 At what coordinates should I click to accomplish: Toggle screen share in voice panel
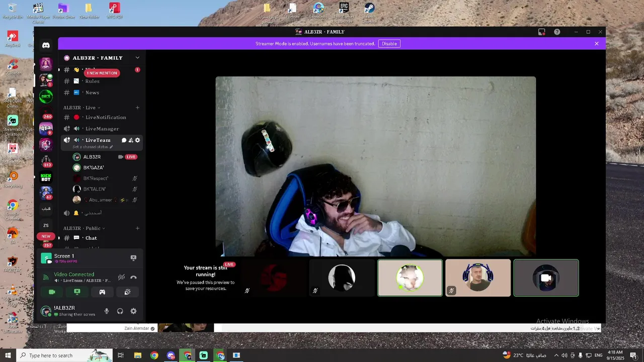77,292
